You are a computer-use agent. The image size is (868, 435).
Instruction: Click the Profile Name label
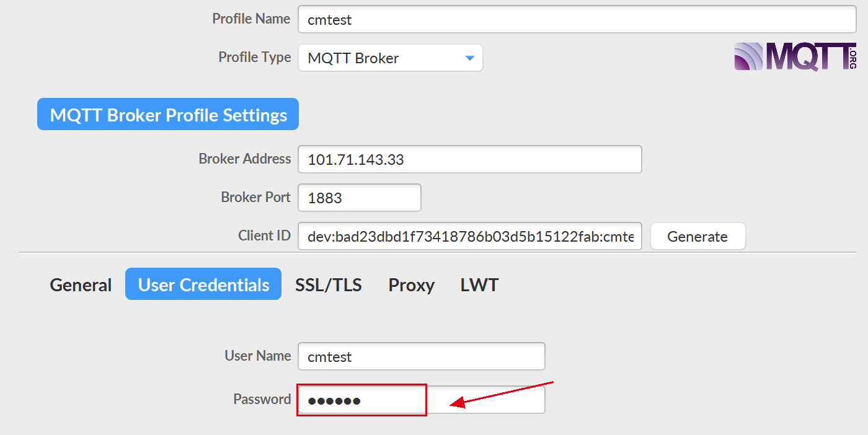[x=251, y=19]
